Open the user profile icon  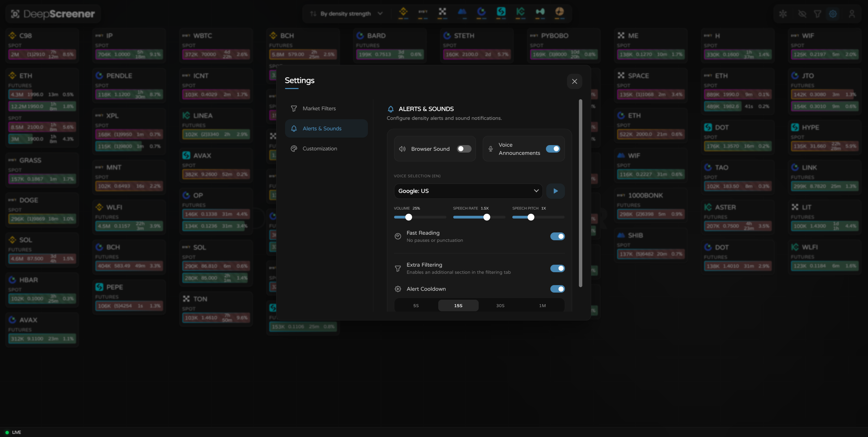852,14
